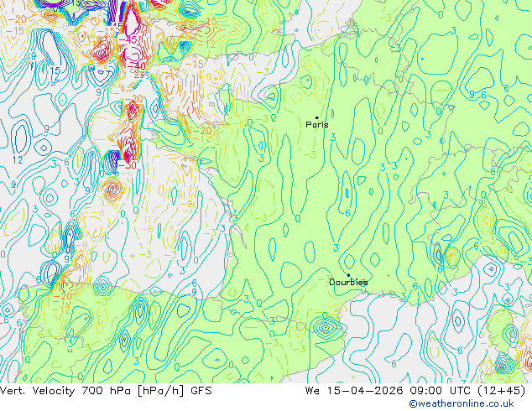Click the Dourbies location dot marker
The width and height of the screenshot is (532, 411).
348,275
